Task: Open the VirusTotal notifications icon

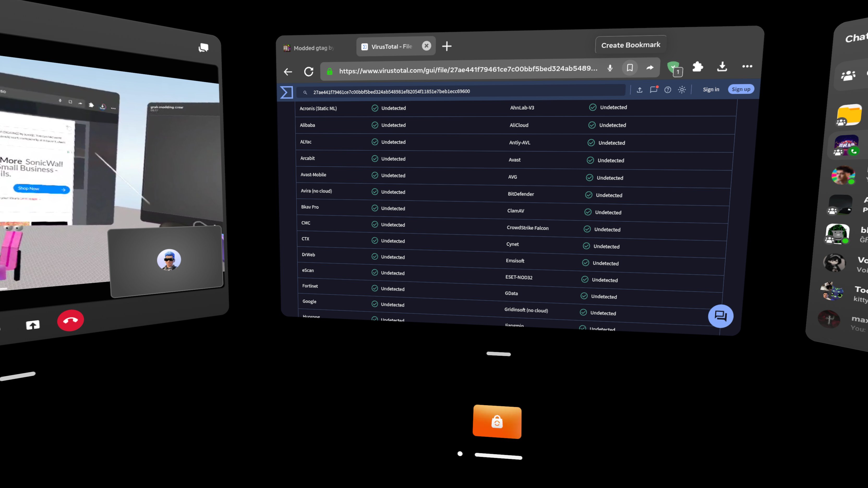Action: coord(654,90)
